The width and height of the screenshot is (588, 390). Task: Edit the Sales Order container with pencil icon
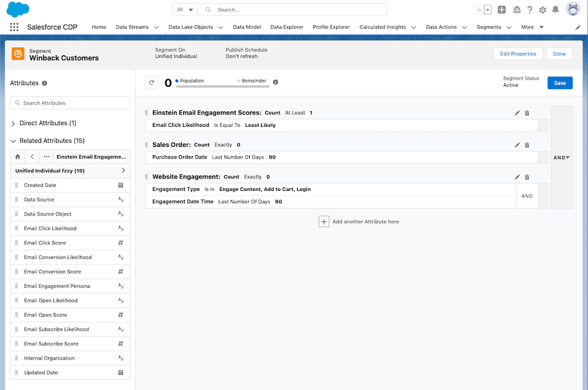tap(517, 145)
